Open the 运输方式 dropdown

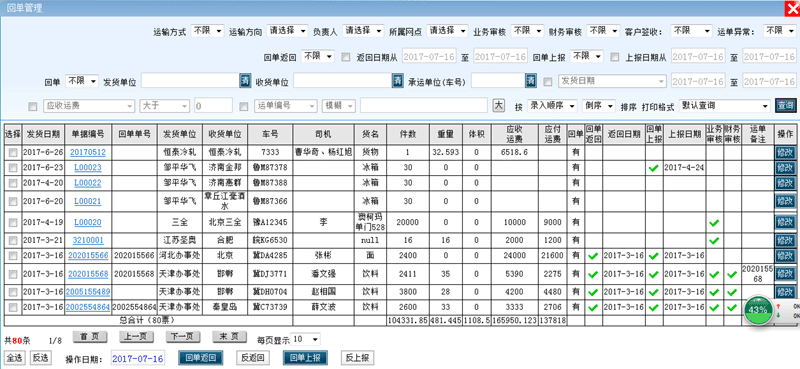[x=207, y=31]
